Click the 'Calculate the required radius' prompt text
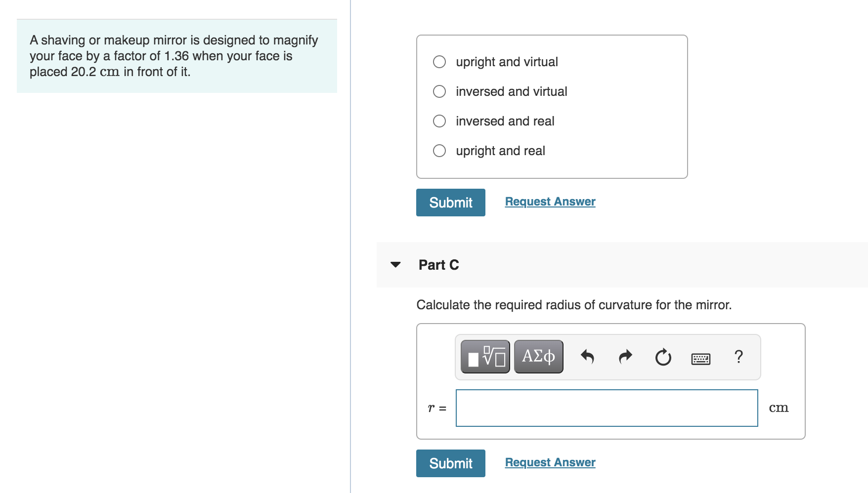This screenshot has height=493, width=868. [573, 305]
